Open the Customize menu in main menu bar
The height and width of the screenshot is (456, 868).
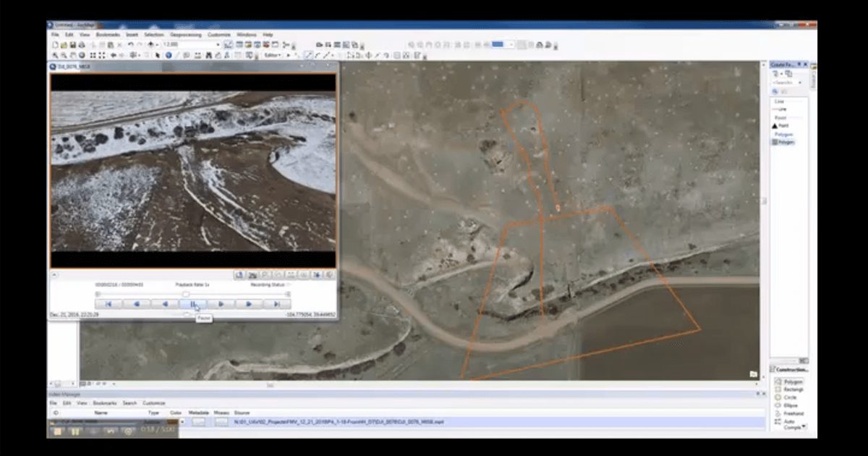coord(218,35)
